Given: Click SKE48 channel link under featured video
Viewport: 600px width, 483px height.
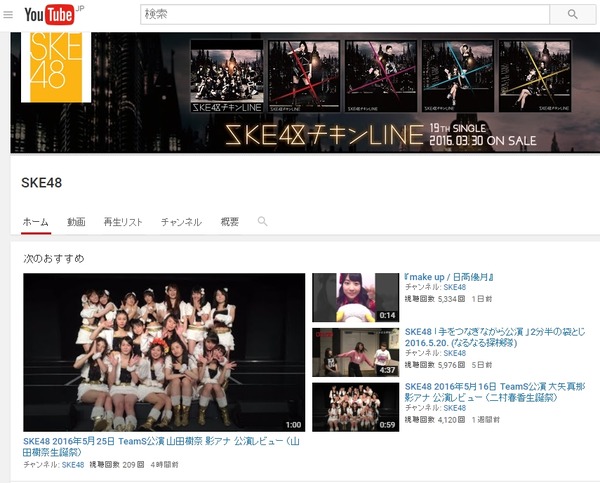Looking at the screenshot, I should [73, 465].
